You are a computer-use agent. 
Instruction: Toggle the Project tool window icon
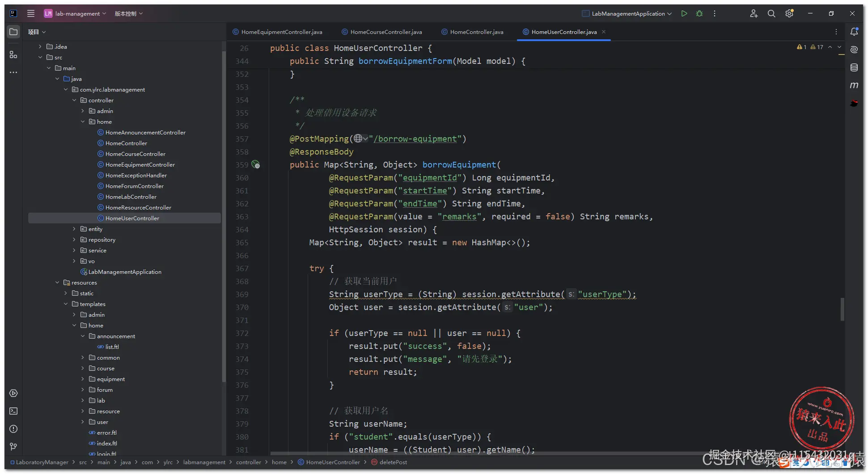point(13,32)
